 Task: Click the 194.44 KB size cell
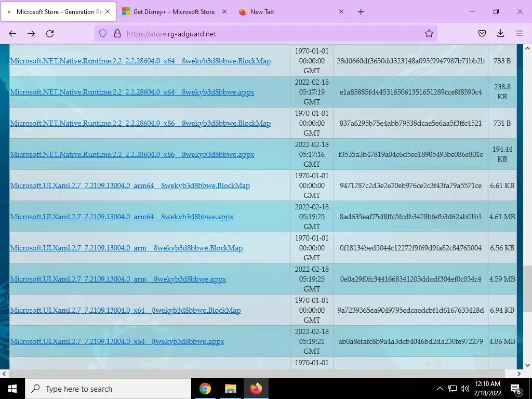502,154
